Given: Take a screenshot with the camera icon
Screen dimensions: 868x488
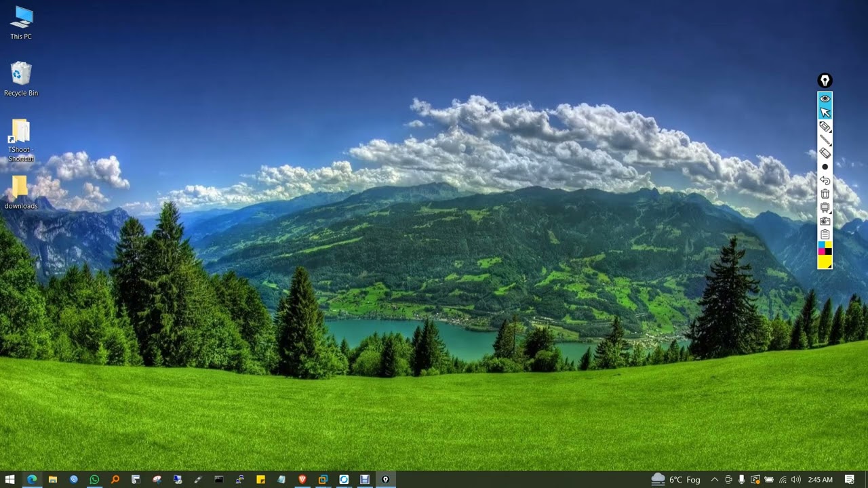Looking at the screenshot, I should coord(825,221).
